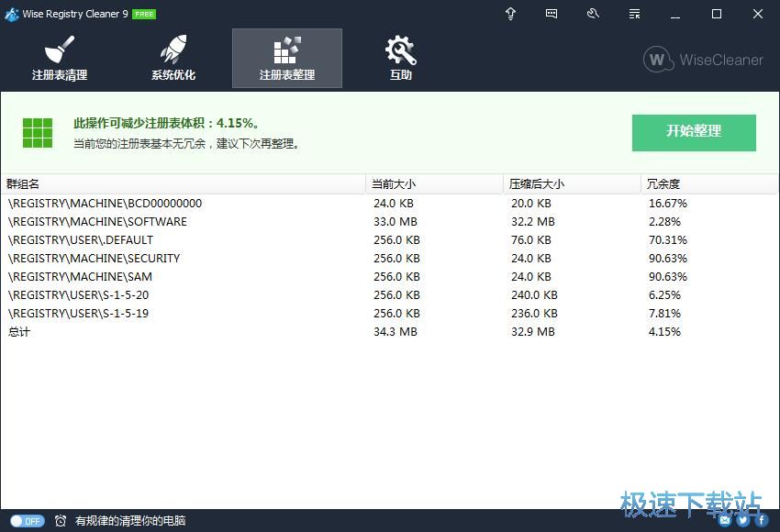
Task: Sort by 冗余度 column header
Action: (x=709, y=184)
